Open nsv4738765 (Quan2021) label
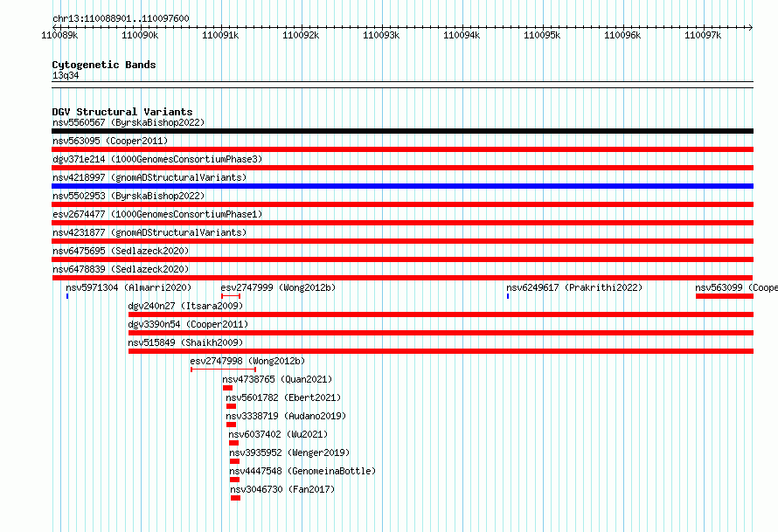The height and width of the screenshot is (532, 778). click(x=277, y=379)
